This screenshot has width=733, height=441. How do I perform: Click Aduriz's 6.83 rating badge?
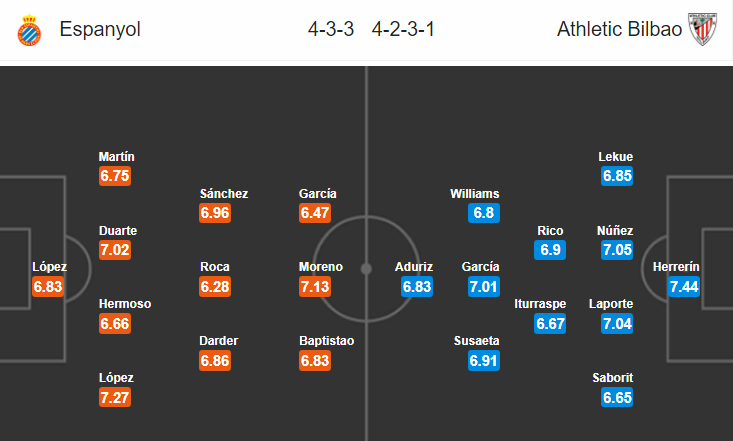(x=417, y=287)
